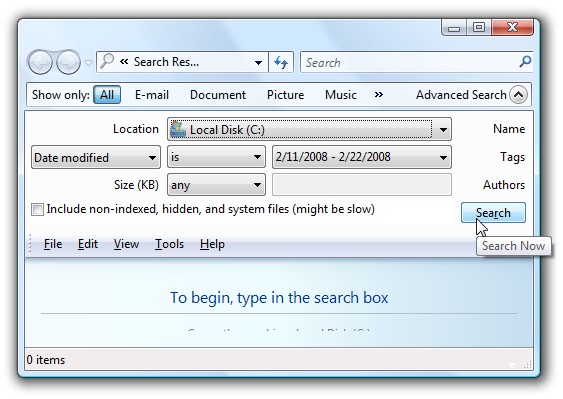Viewport: 563px width, 399px height.
Task: Click the Size (KB) label
Action: 136,185
